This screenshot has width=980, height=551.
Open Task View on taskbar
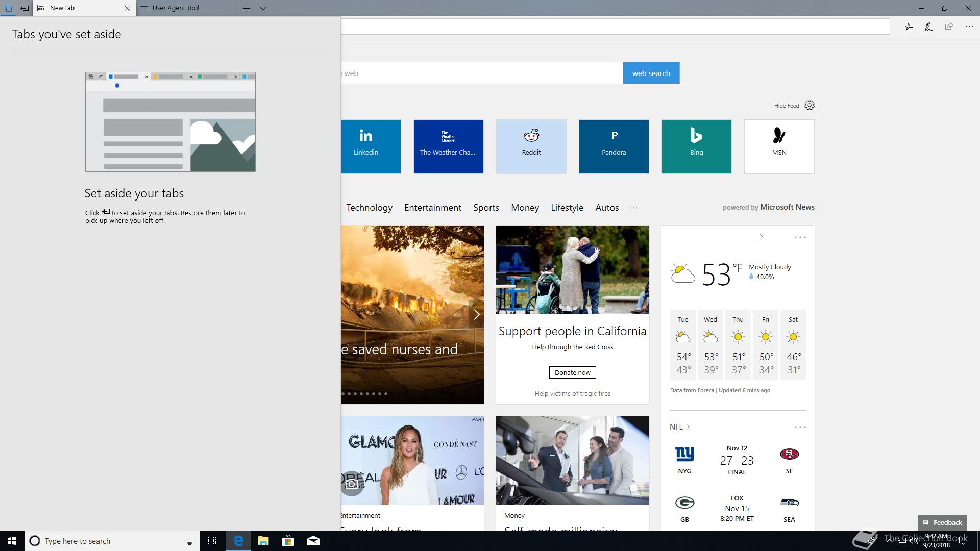[212, 541]
